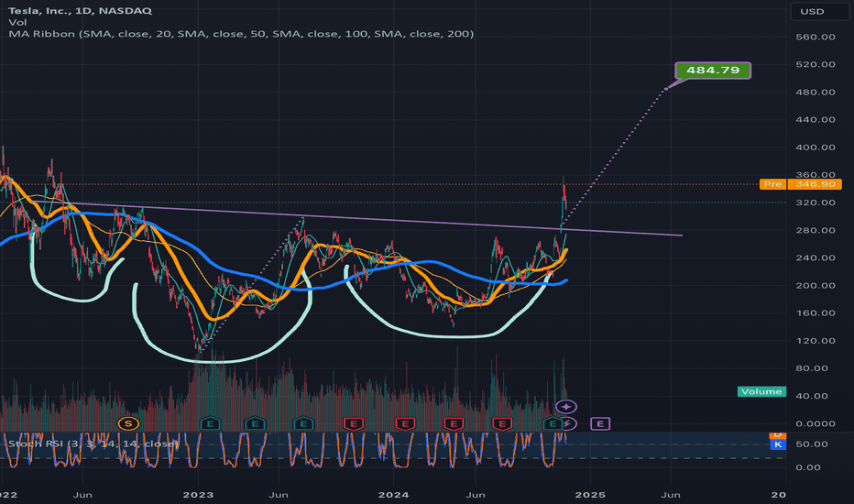
Task: Click green earnings E marker just after 2023
Action: 210,423
